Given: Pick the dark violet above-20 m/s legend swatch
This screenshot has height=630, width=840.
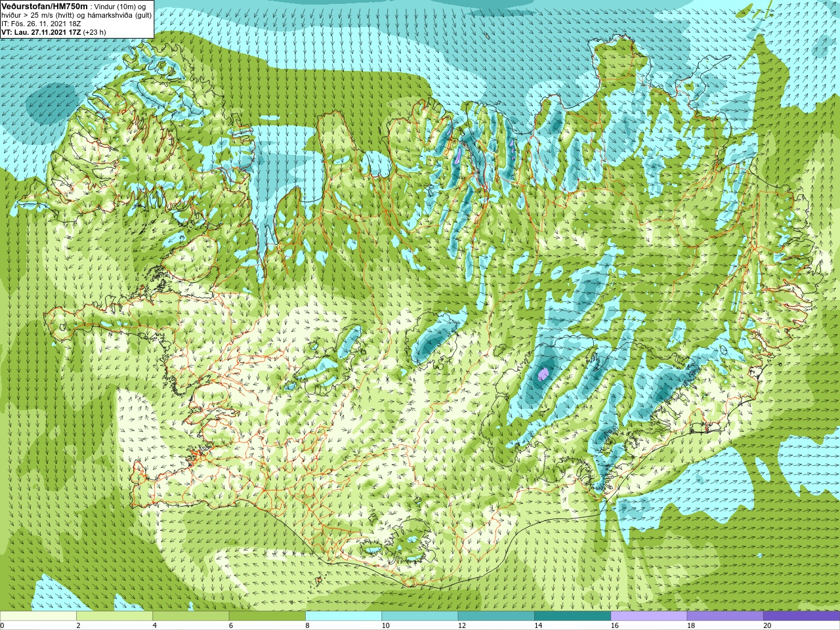Looking at the screenshot, I should pos(801,616).
